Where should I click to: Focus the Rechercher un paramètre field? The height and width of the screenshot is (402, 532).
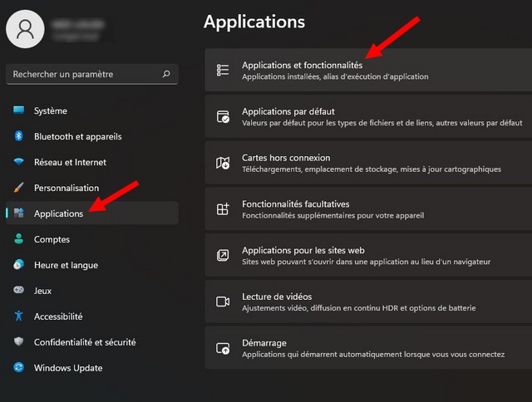(92, 74)
